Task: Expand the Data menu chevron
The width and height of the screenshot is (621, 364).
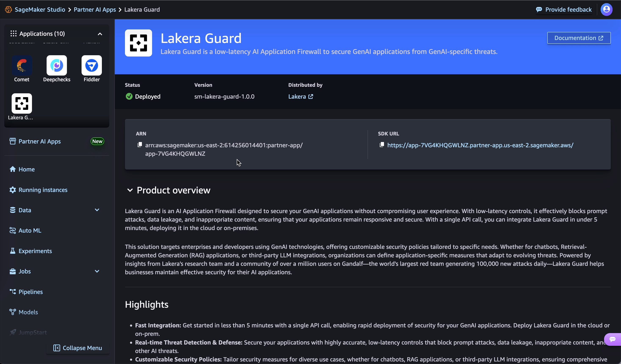Action: point(97,210)
